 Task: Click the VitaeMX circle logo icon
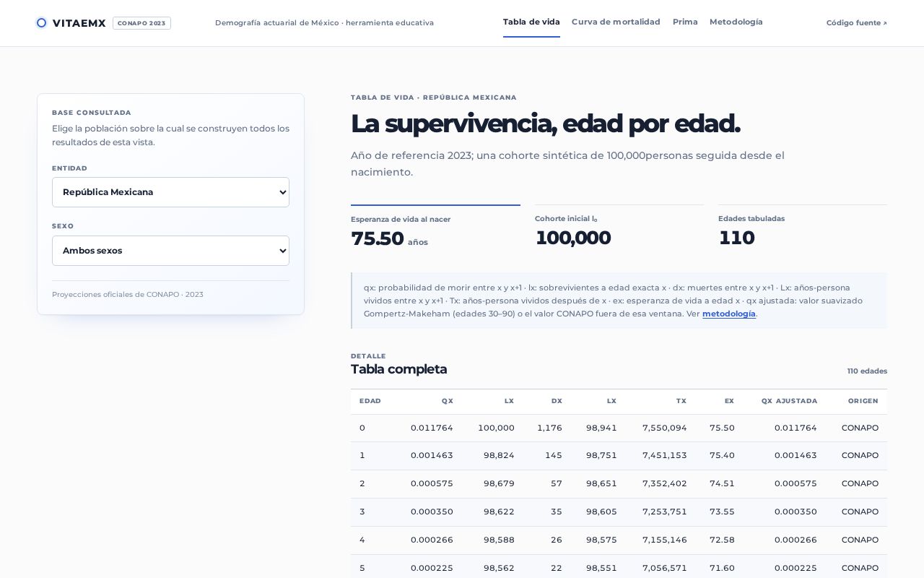41,23
